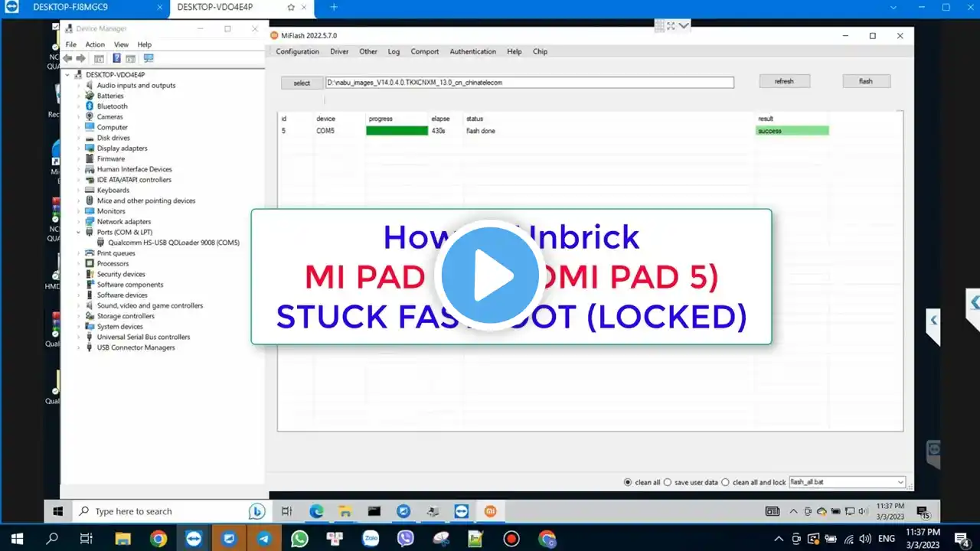Expand the Network adapters node
980x551 pixels.
(x=79, y=222)
